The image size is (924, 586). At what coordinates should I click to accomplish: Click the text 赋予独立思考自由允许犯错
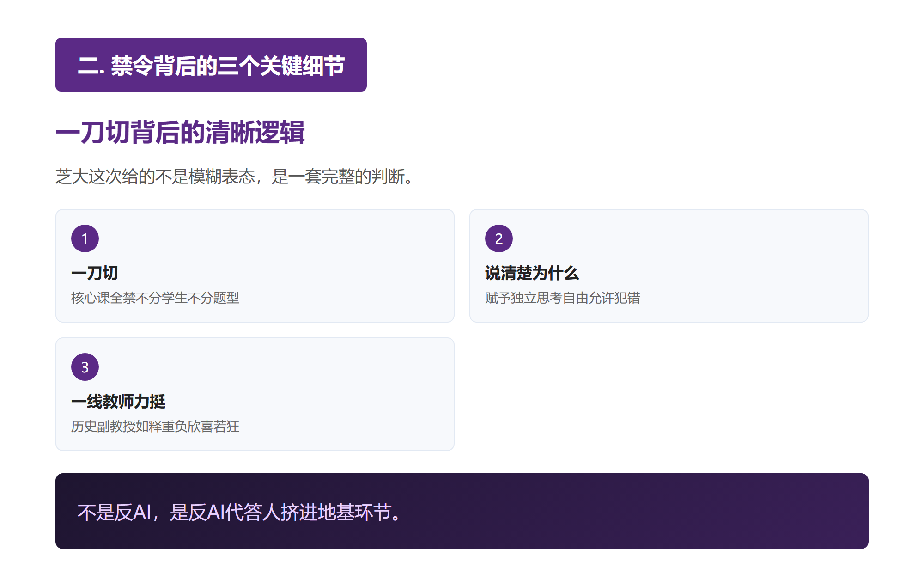click(x=563, y=298)
